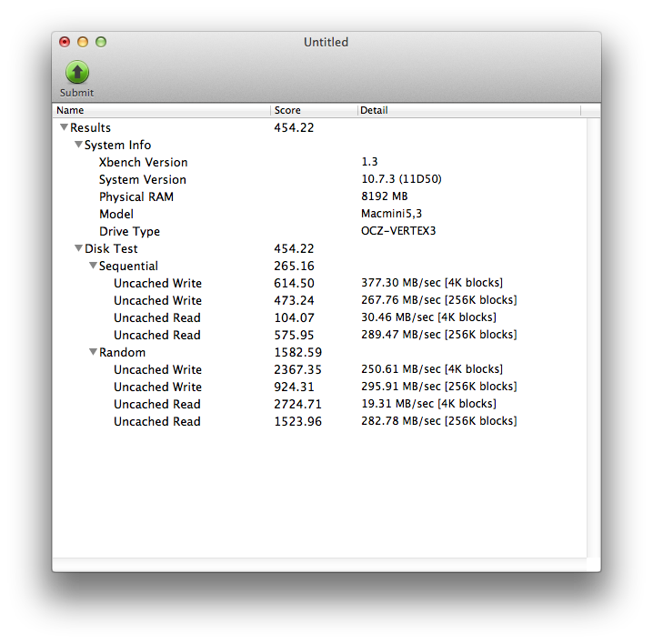Screen dimensions: 653x644
Task: Collapse the Results disclosure triangle
Action: click(64, 127)
